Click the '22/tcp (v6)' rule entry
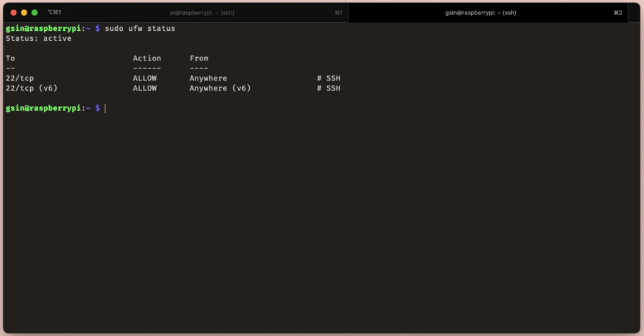Screen dimensions: 644x336 pos(31,88)
